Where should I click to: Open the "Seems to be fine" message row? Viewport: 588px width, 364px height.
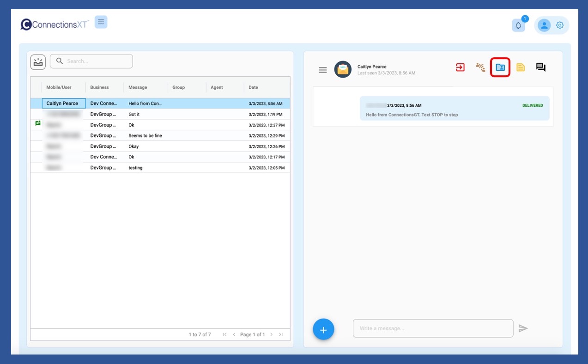(145, 136)
